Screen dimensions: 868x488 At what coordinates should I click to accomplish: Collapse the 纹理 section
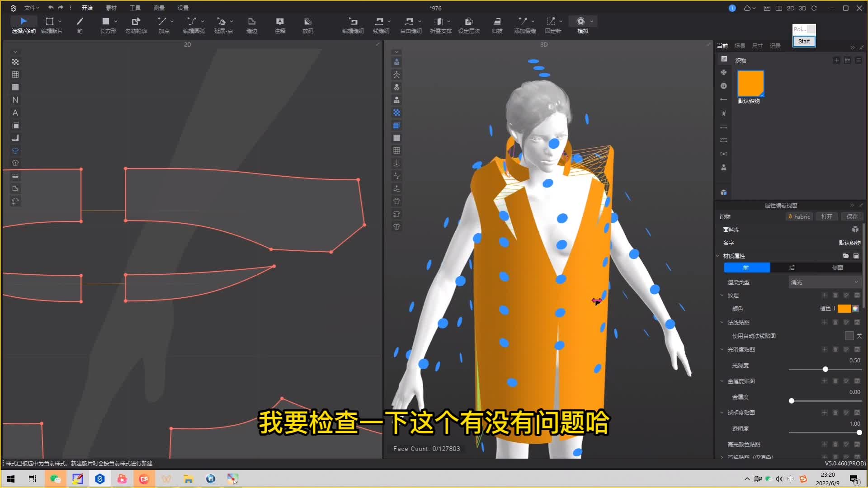pyautogui.click(x=722, y=295)
